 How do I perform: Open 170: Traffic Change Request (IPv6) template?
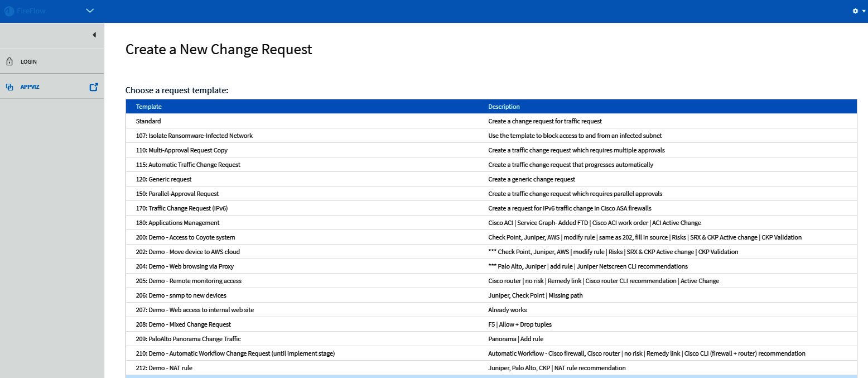click(182, 208)
